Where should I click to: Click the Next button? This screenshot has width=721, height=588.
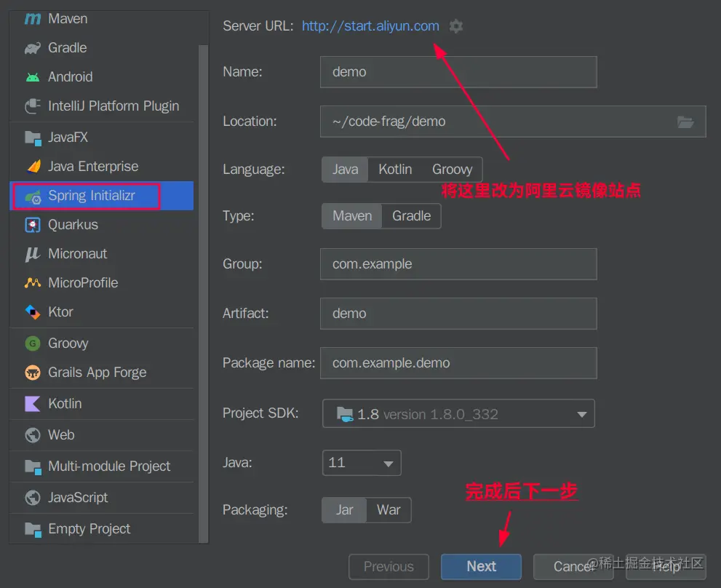(x=481, y=566)
